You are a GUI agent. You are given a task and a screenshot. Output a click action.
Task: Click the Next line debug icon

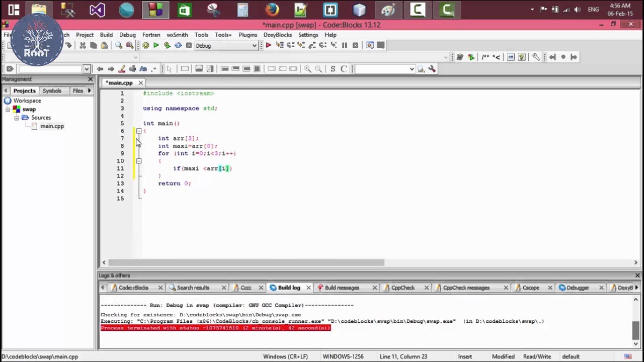pos(290,45)
